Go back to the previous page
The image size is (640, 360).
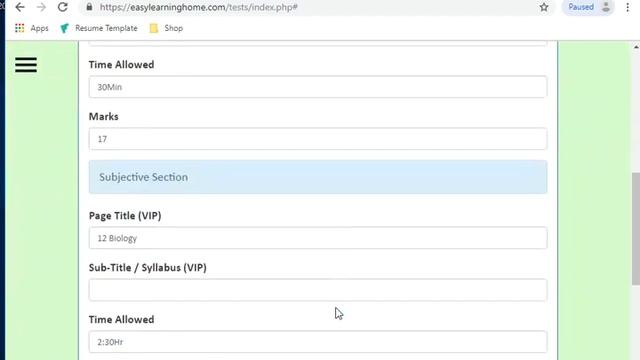pos(20,7)
